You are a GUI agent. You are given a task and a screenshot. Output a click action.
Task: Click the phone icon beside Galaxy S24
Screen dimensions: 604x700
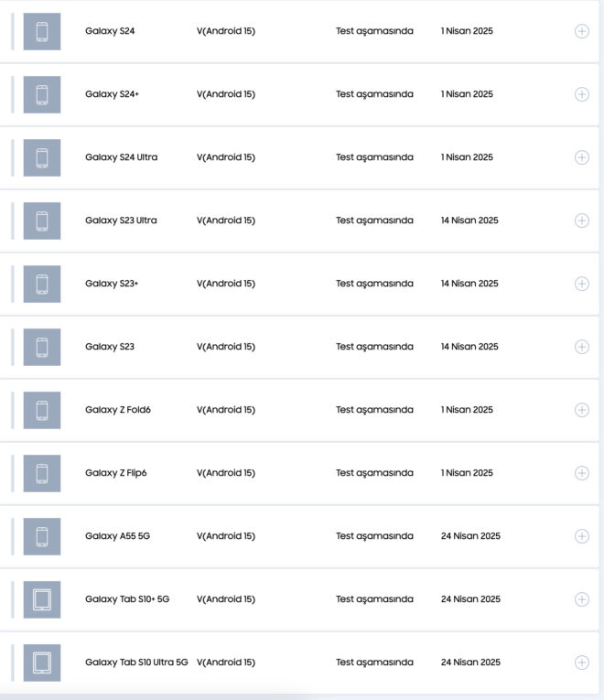click(42, 31)
